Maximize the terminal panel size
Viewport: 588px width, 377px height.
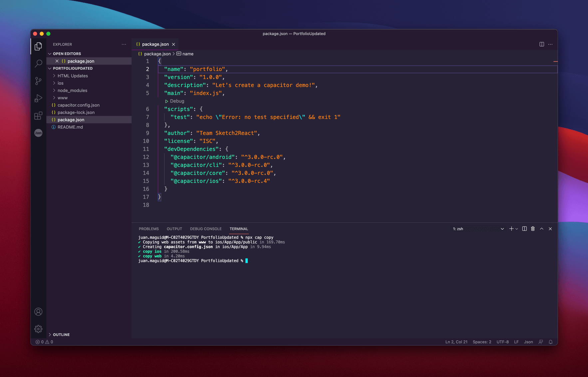pyautogui.click(x=542, y=229)
